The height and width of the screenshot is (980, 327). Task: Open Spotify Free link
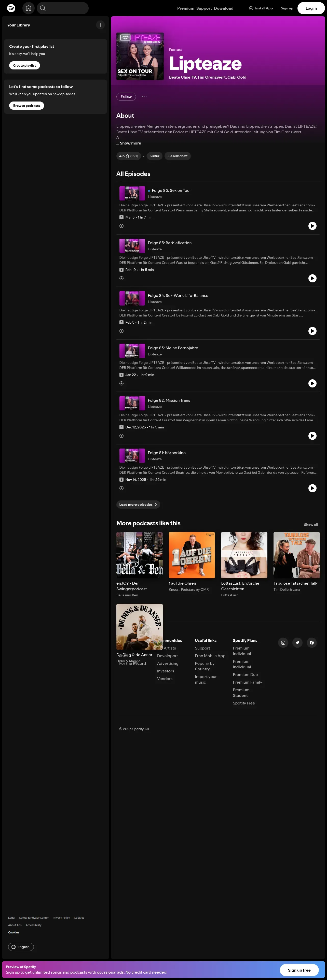tap(244, 703)
